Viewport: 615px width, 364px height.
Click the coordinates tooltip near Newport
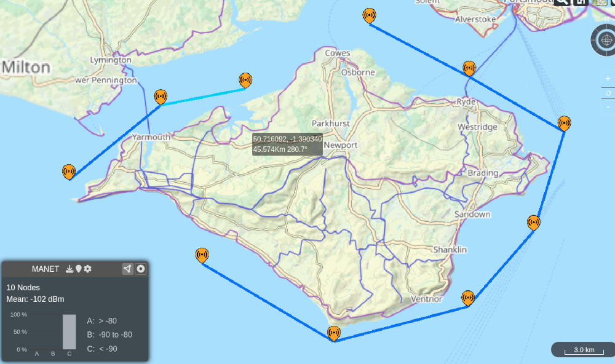[287, 144]
